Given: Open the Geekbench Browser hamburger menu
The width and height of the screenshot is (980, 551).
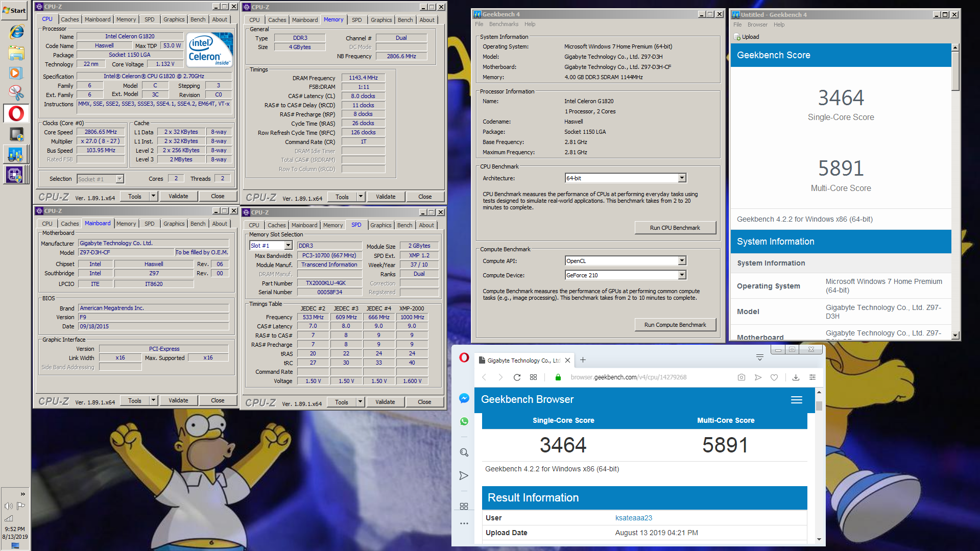Looking at the screenshot, I should coord(797,400).
